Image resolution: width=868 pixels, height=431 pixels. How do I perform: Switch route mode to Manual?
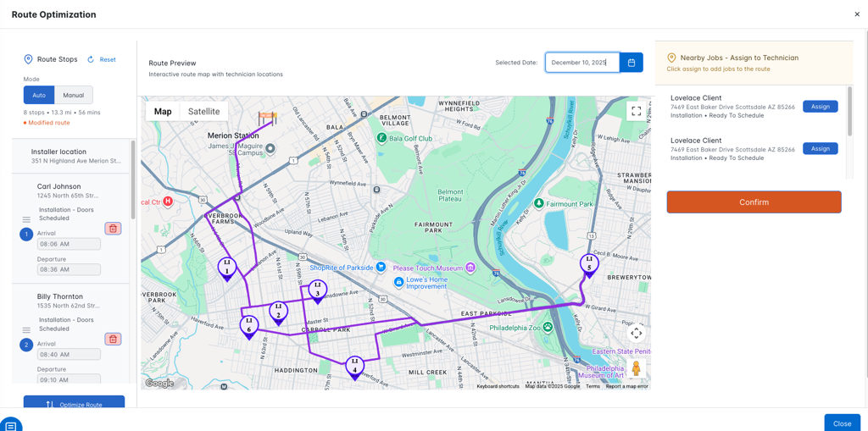tap(74, 96)
